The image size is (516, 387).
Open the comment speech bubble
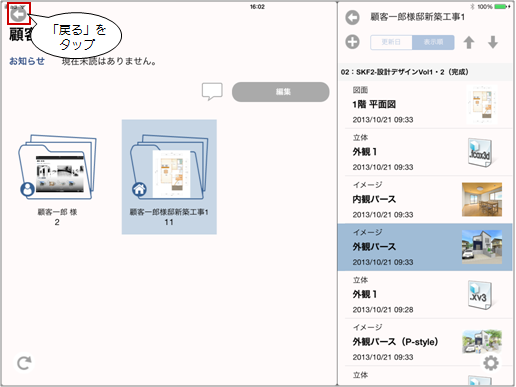coord(212,91)
